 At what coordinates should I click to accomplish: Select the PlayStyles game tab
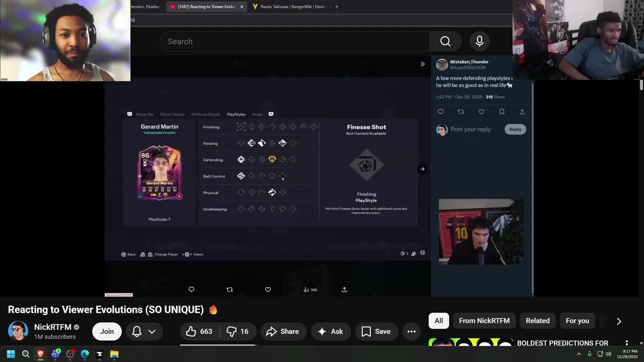coord(236,114)
